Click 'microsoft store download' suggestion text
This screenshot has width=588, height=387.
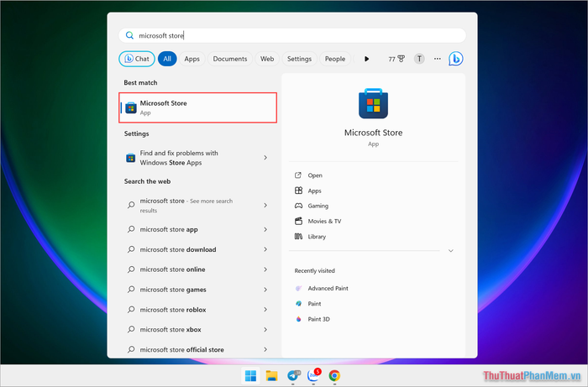(x=178, y=249)
